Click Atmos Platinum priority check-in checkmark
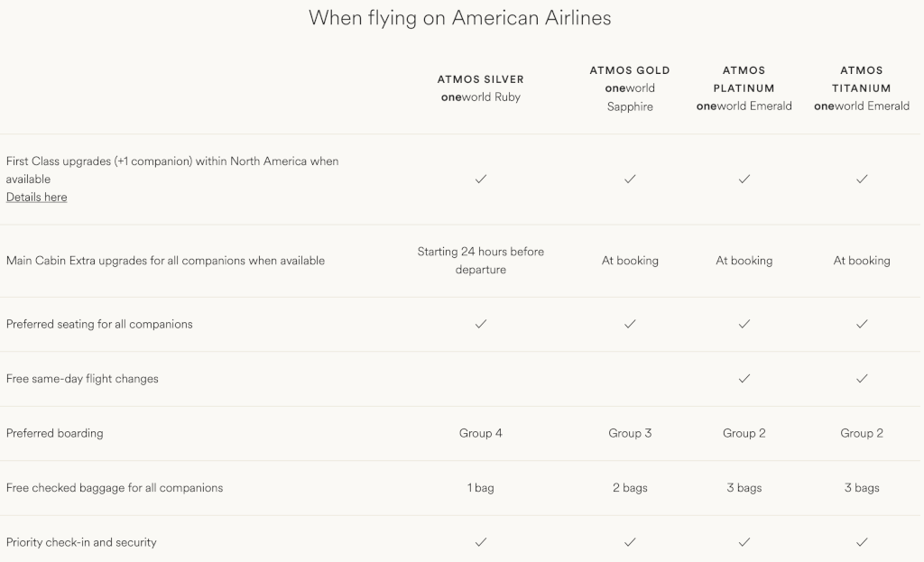The width and height of the screenshot is (924, 562). (x=744, y=542)
